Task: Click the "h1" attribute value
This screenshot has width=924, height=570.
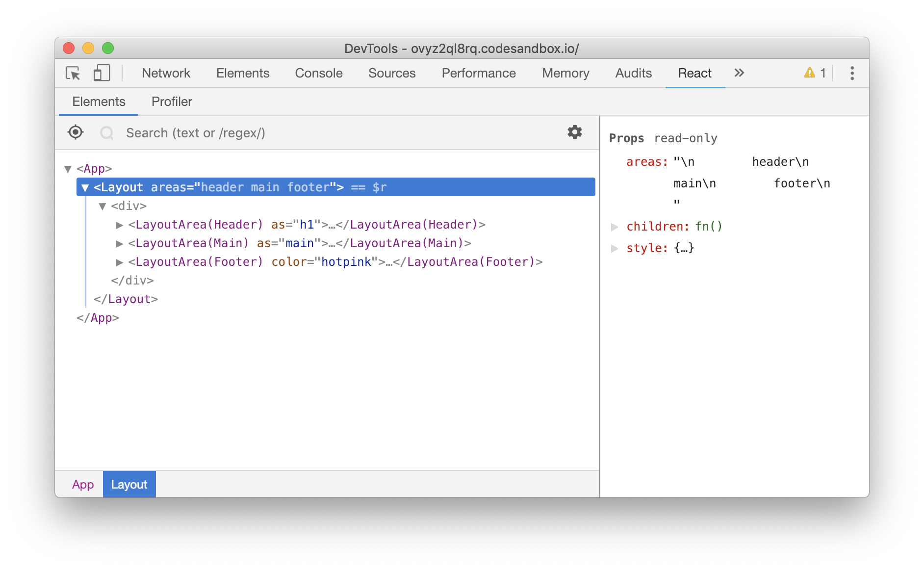Action: pos(307,225)
